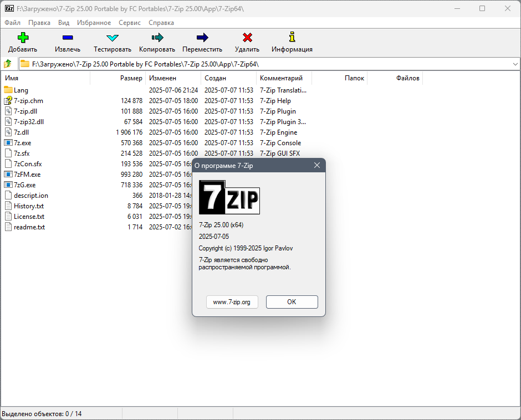The width and height of the screenshot is (521, 420).
Task: Open the Правка menu
Action: 39,23
